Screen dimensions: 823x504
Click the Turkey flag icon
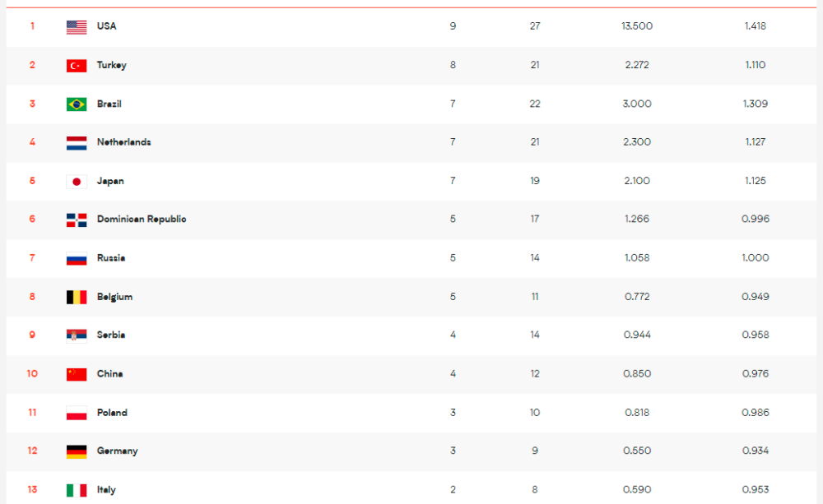point(77,66)
